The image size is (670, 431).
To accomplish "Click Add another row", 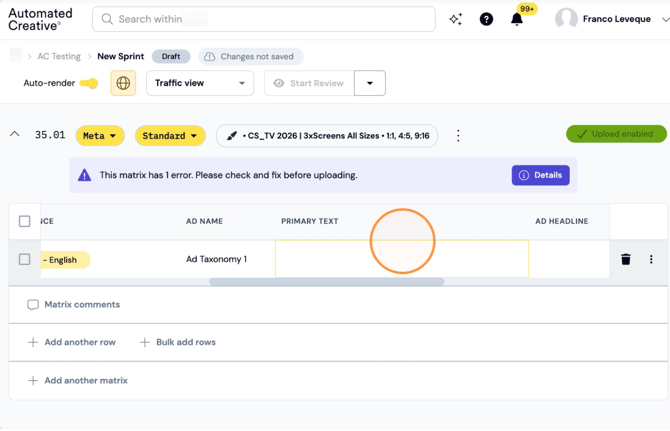I will (x=72, y=342).
